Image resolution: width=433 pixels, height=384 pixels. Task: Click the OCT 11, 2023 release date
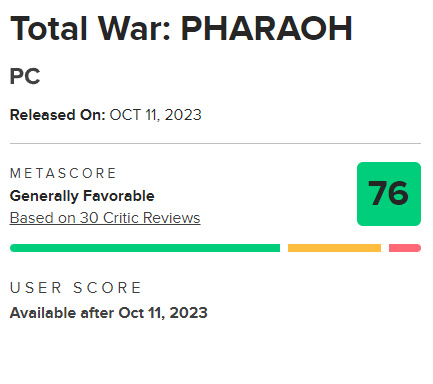click(x=156, y=115)
